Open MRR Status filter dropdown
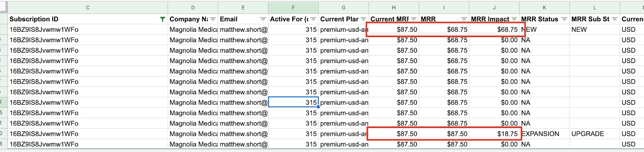This screenshot has height=152, width=644. click(564, 19)
